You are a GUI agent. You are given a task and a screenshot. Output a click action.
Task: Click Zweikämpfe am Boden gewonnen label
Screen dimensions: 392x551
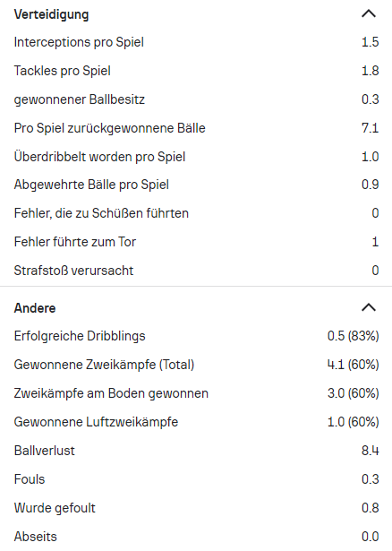111,393
